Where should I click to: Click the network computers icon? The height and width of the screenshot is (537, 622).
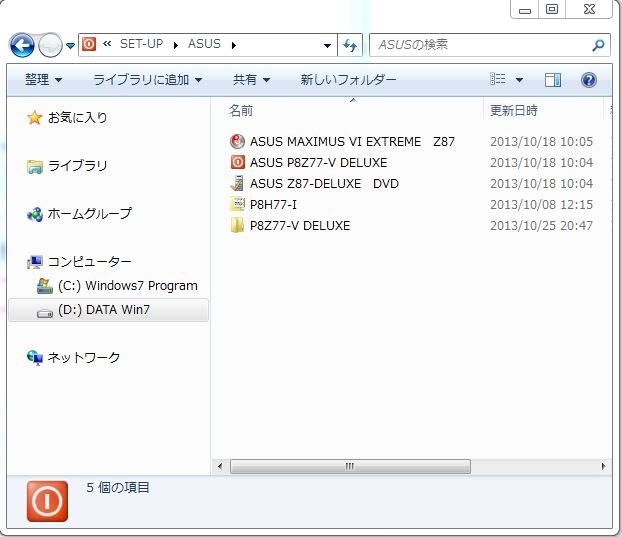point(35,358)
